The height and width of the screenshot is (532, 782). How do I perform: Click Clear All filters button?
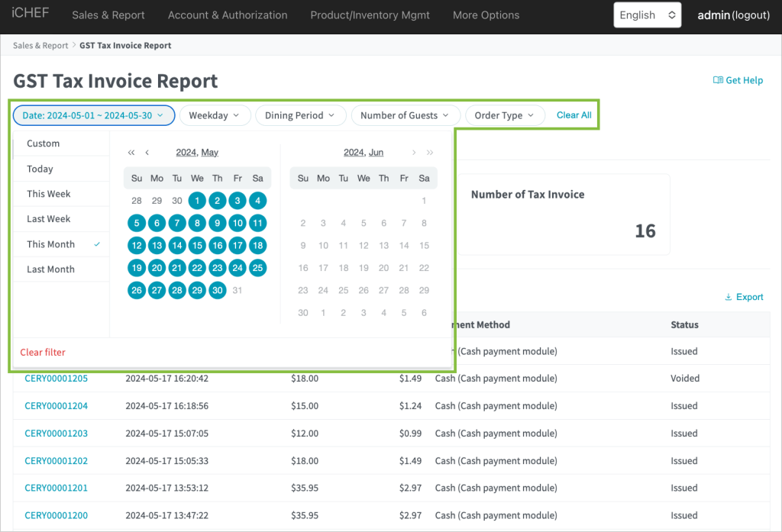(x=574, y=115)
